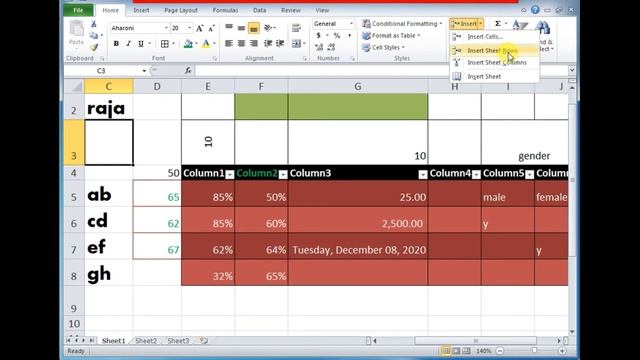Screen dimensions: 640x360
Task: Apply Percent Style format
Action: click(x=337, y=36)
